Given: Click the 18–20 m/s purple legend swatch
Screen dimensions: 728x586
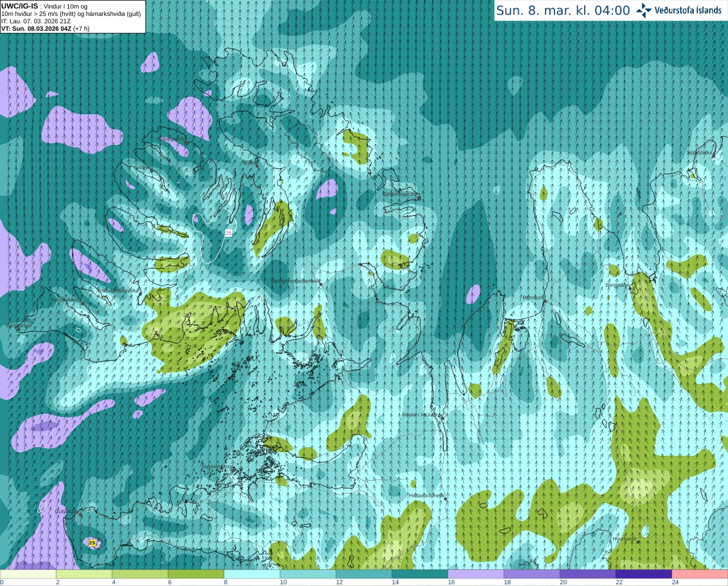Looking at the screenshot, I should pyautogui.click(x=532, y=574).
